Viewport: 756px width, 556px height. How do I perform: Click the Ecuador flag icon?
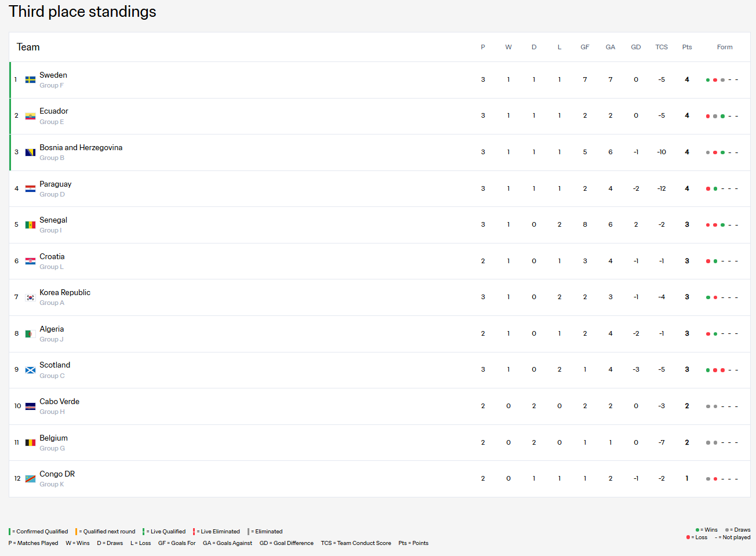coord(30,116)
